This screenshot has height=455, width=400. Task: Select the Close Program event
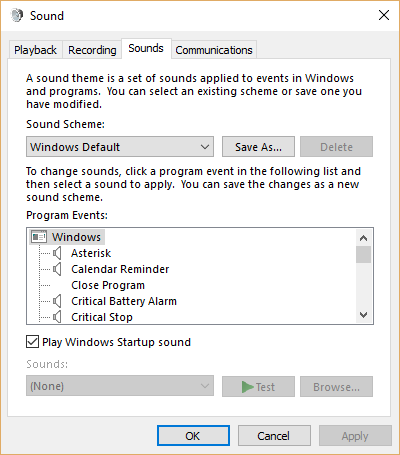[x=108, y=285]
